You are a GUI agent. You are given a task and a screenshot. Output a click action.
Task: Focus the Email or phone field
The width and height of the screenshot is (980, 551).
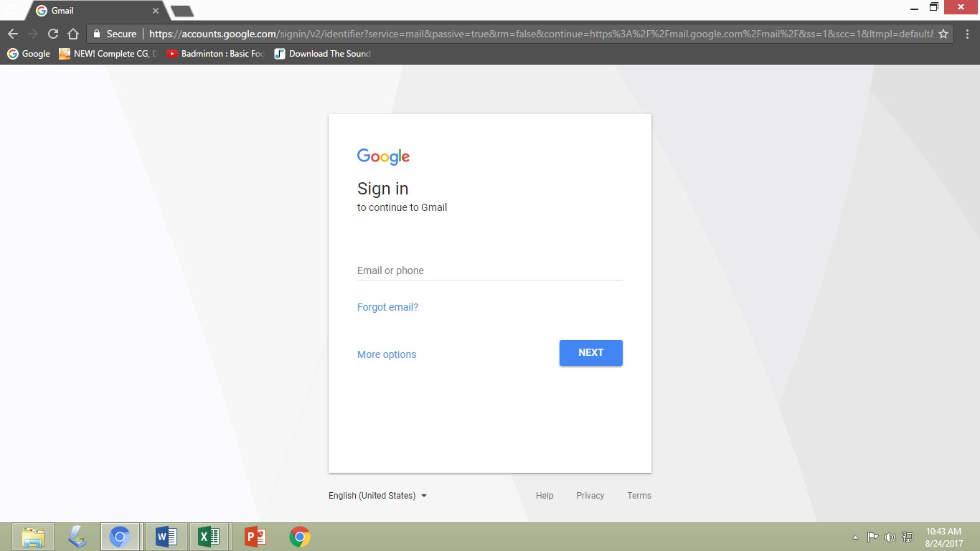point(490,270)
